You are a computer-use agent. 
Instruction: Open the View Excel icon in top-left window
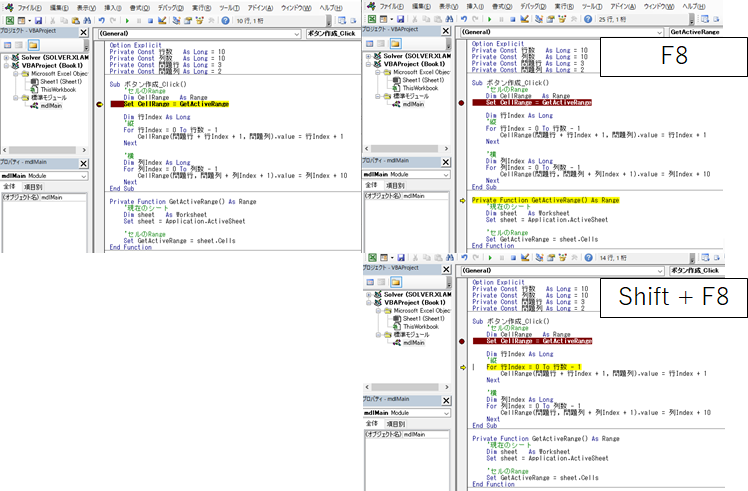[10, 21]
